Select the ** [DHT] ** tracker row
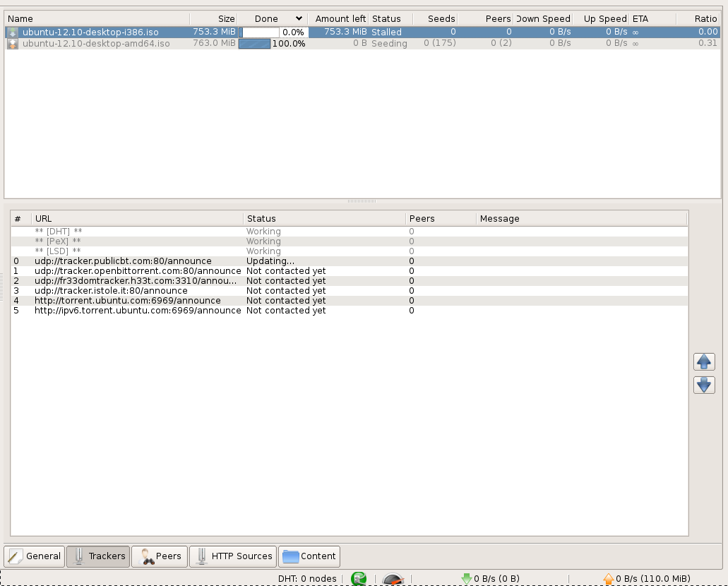This screenshot has width=728, height=586. (x=349, y=232)
